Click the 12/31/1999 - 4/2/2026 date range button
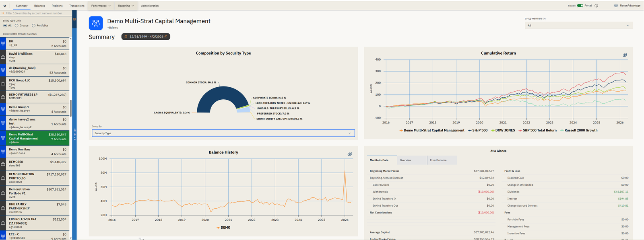Viewport: 644px width, 240px height. pos(146,37)
